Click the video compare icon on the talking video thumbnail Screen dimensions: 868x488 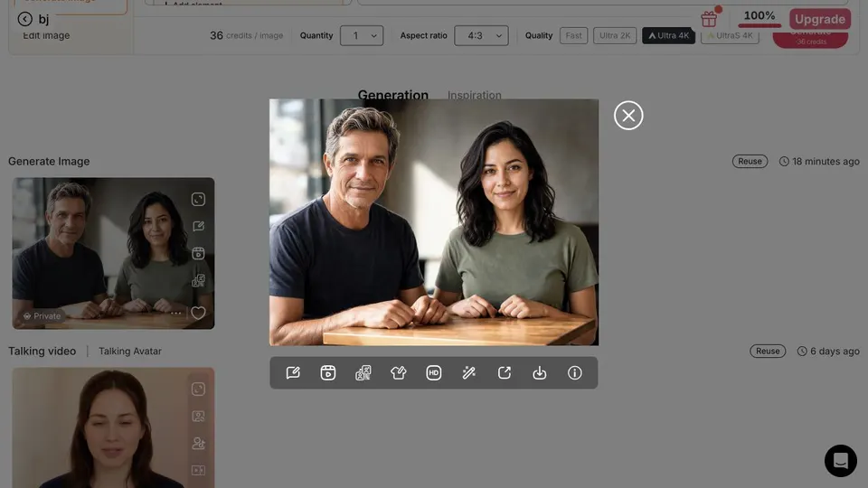coord(198,470)
